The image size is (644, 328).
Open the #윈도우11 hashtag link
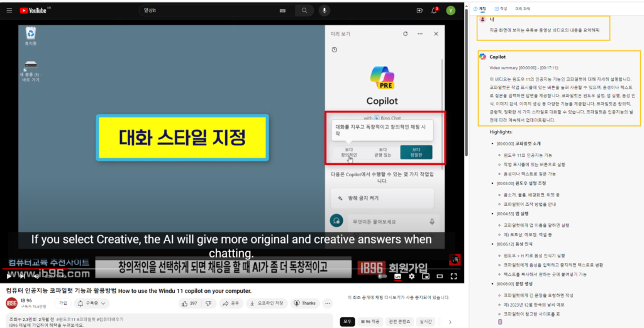[x=66, y=319]
